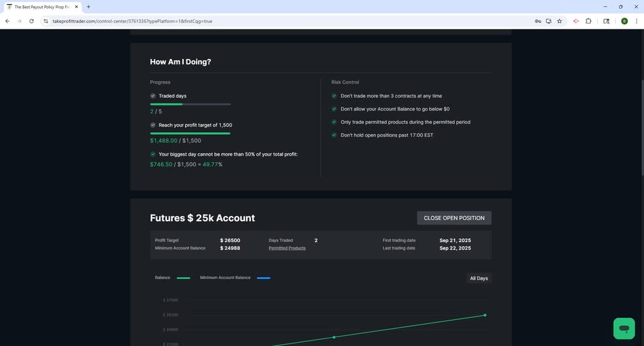
Task: Bookmark page using the star icon
Action: point(559,21)
